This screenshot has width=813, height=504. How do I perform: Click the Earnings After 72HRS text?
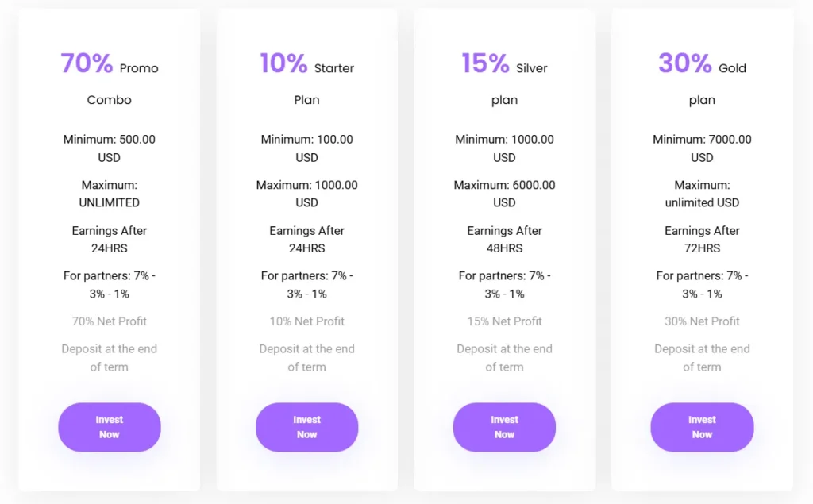pyautogui.click(x=702, y=240)
